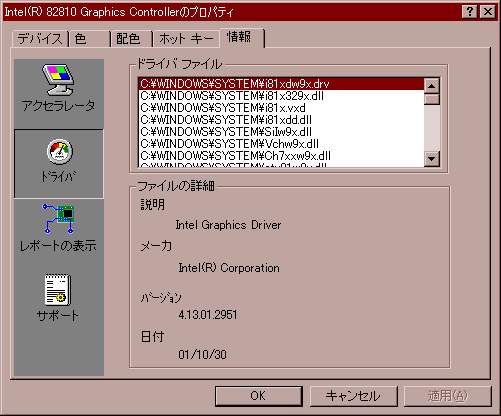Screen dimensions: 501x416
Task: Click the driver list scrollbar thumb
Action: 432,99
